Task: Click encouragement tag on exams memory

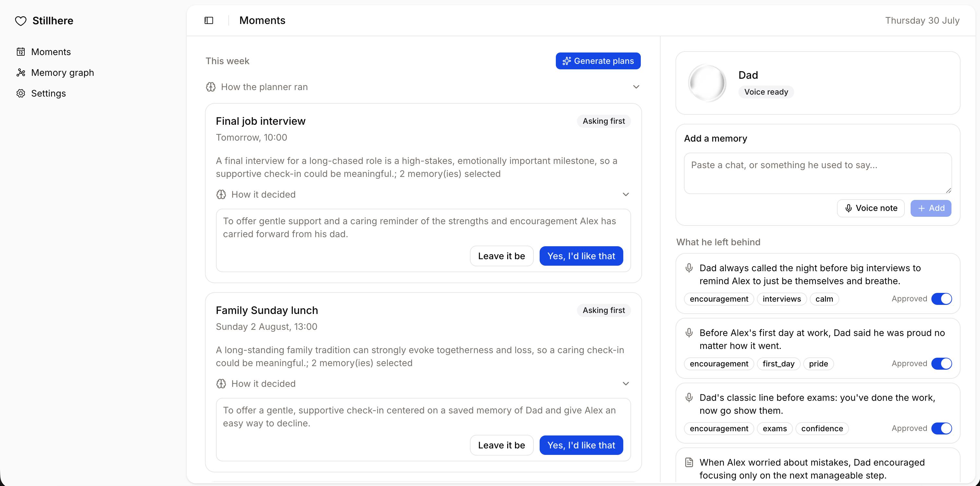Action: (719, 429)
